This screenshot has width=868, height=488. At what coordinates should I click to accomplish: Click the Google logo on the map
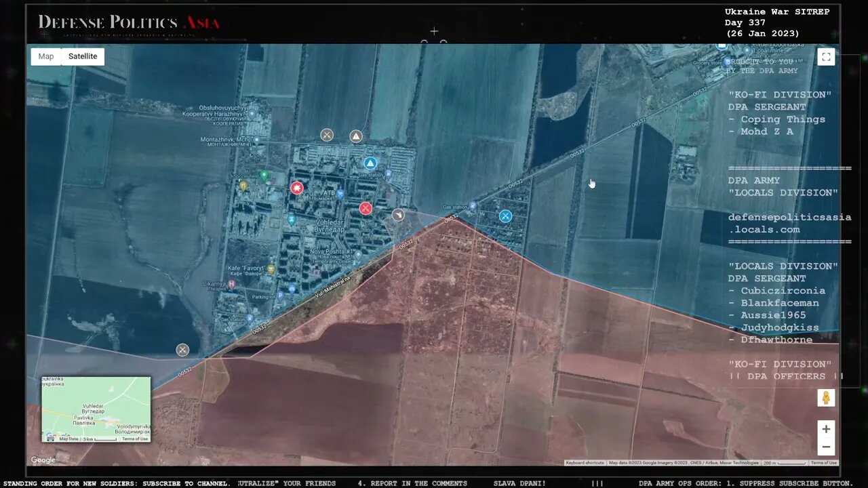point(43,460)
